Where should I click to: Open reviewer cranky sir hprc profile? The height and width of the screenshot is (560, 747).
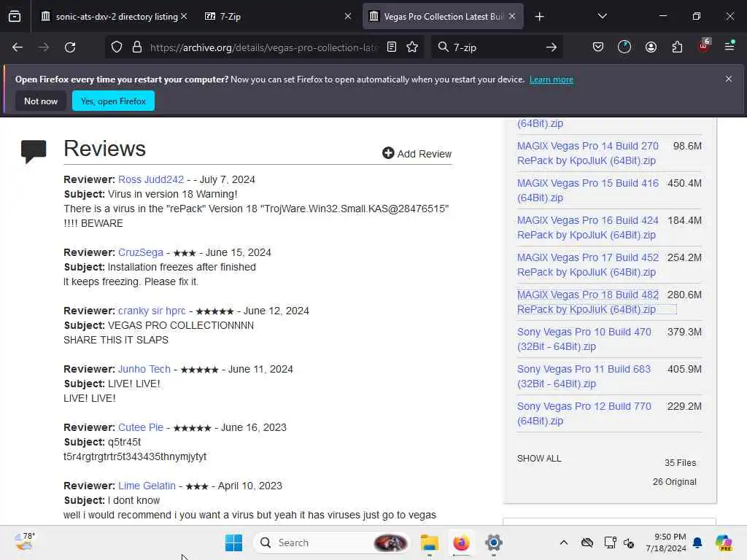[x=152, y=311]
